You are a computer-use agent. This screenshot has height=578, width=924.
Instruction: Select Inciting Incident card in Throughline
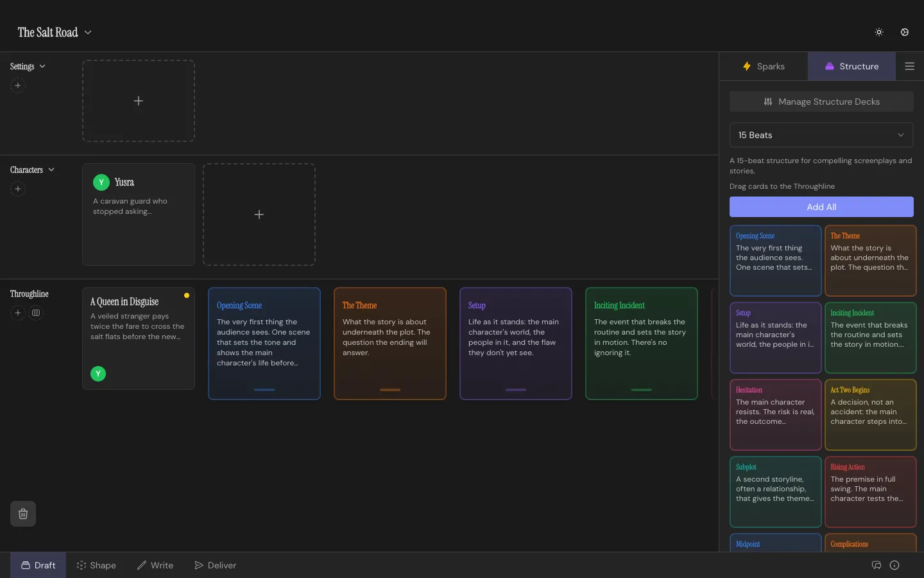(642, 344)
